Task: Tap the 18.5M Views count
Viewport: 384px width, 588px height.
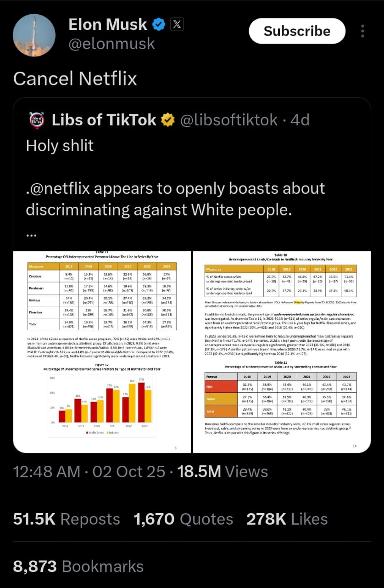Action: 223,472
